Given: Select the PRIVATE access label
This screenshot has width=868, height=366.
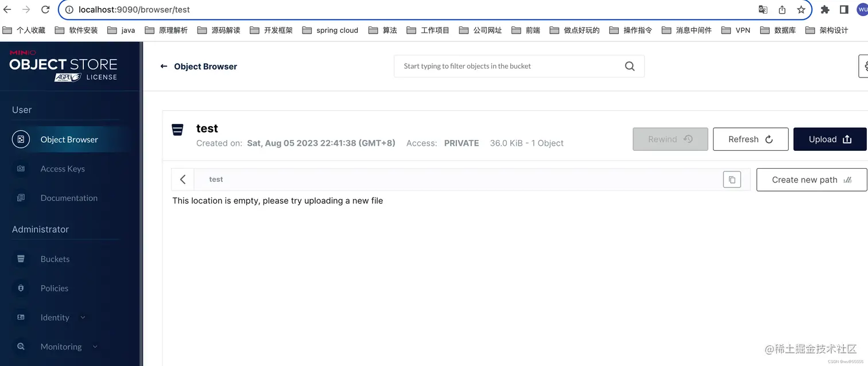Looking at the screenshot, I should [x=462, y=143].
